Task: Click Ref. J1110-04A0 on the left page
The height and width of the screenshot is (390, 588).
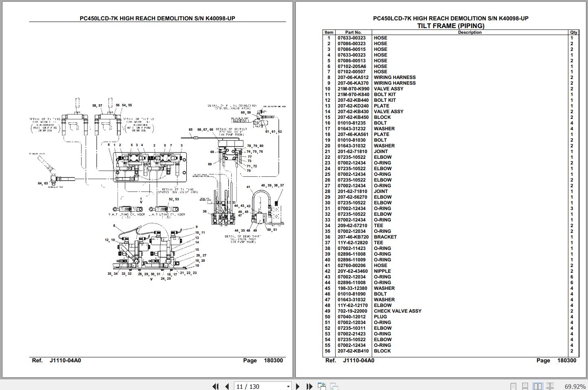Action: pos(57,360)
